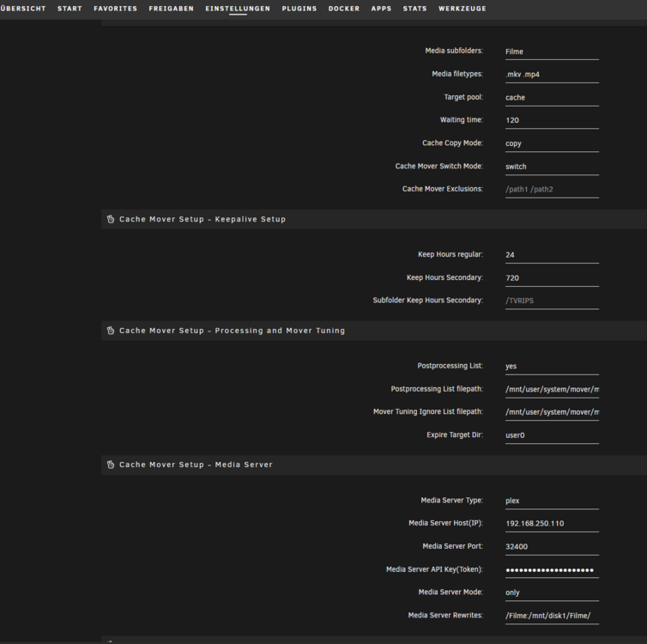The width and height of the screenshot is (647, 644).
Task: Edit Cache Mover Switch Mode field
Action: pyautogui.click(x=552, y=167)
